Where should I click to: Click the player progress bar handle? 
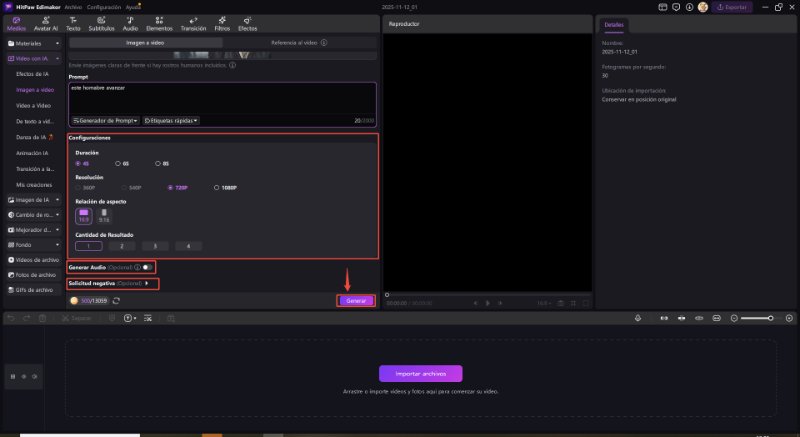387,295
